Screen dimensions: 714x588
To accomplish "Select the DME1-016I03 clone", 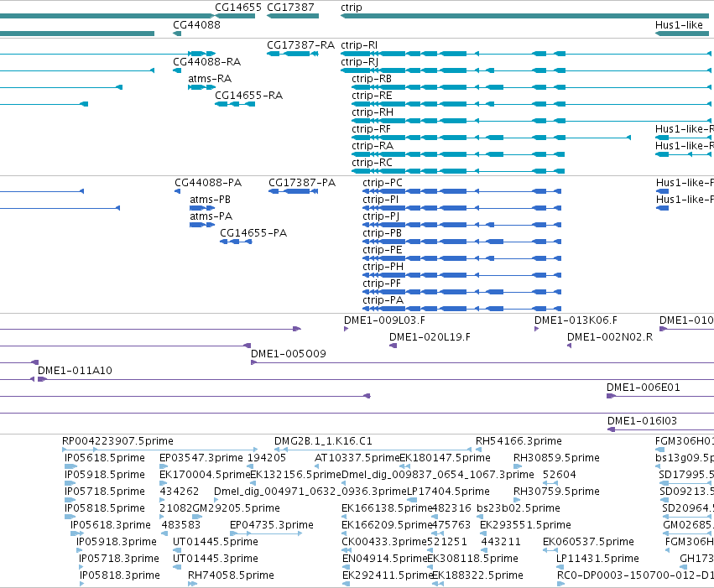I will coord(661,429).
